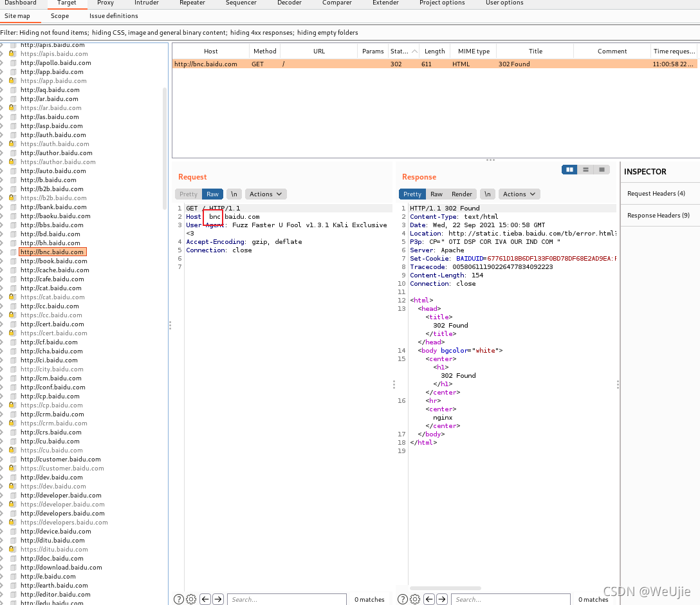Image resolution: width=700 pixels, height=605 pixels.
Task: Open search settings gear under Request panel
Action: click(x=191, y=599)
